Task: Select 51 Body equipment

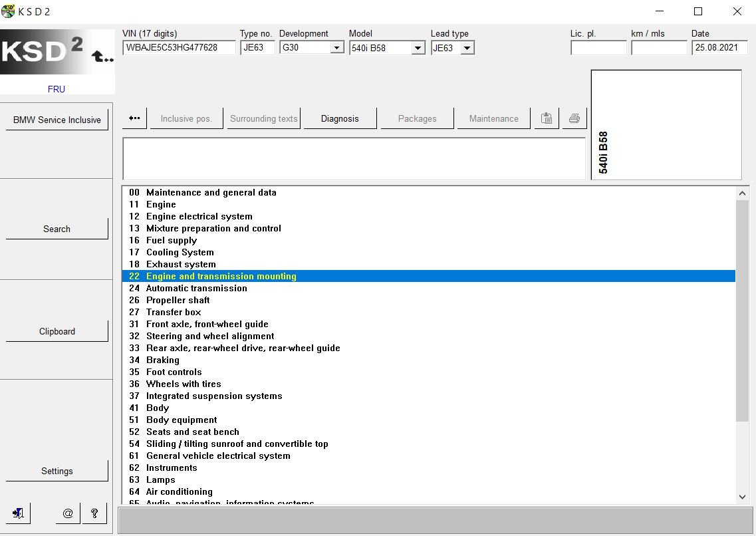Action: coord(429,420)
